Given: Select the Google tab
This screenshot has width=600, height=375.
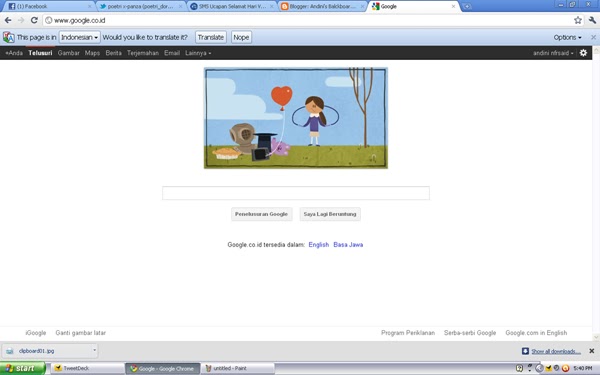Looking at the screenshot, I should 414,7.
